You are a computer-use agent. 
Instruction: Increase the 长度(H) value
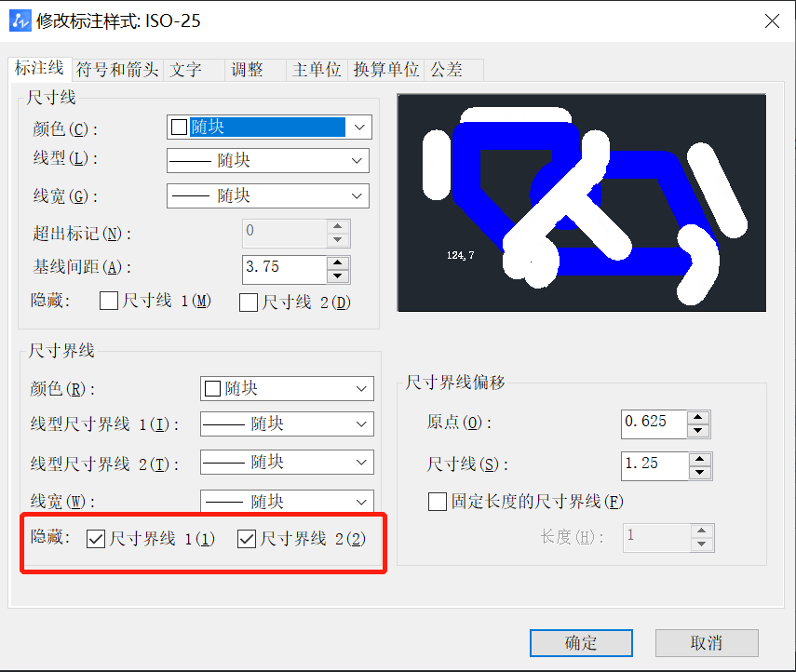[x=702, y=531]
